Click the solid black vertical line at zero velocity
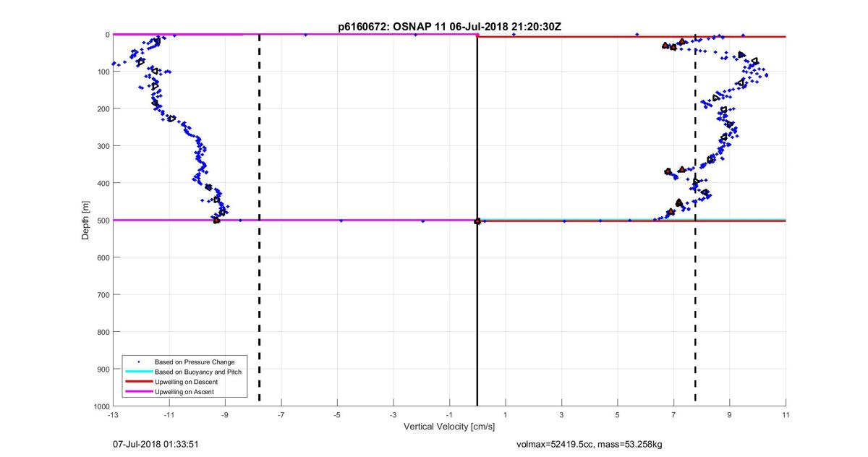868x457 pixels. point(477,221)
